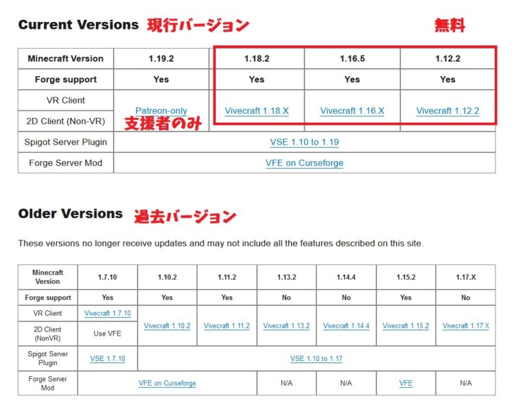Open the VFE link under 1.15.2 column
The height and width of the screenshot is (420, 527).
coord(406,384)
